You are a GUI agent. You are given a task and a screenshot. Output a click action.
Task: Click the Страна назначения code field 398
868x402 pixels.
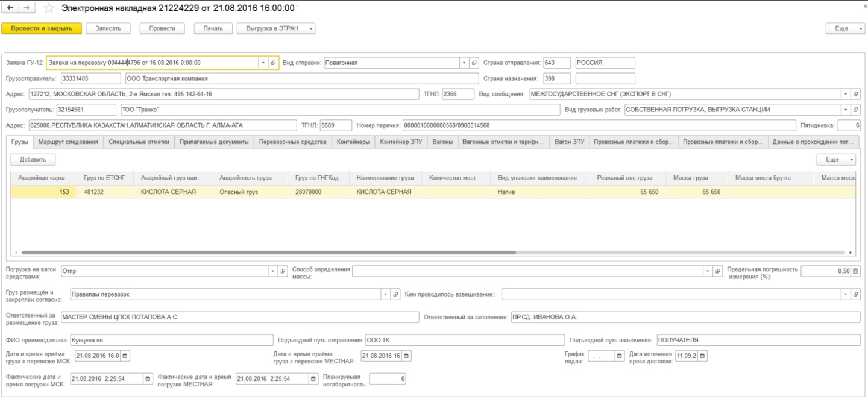point(556,78)
